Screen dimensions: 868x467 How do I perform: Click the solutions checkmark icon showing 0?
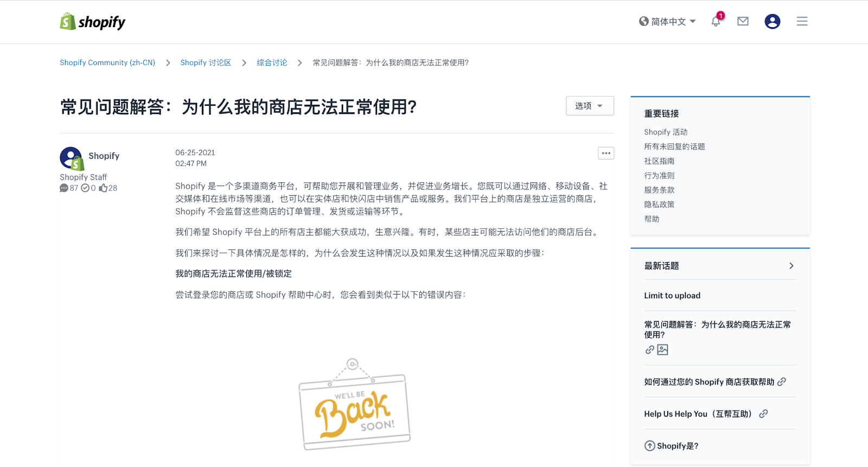coord(85,188)
